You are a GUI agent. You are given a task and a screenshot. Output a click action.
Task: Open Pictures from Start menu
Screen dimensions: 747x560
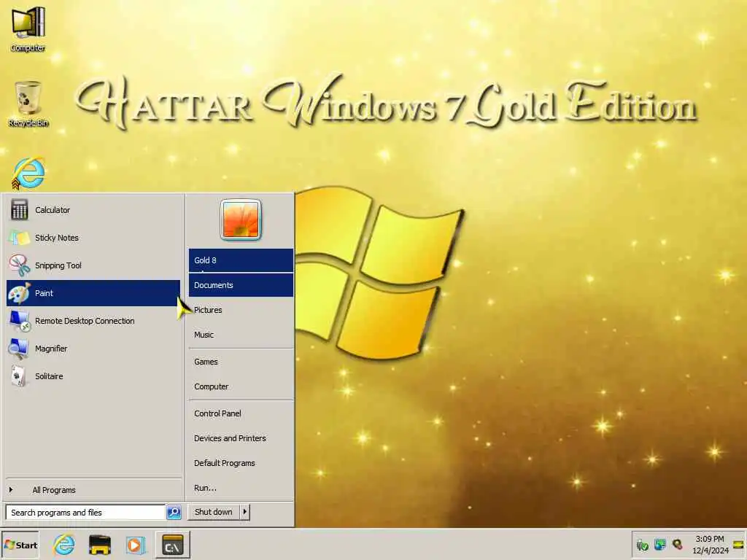pyautogui.click(x=241, y=309)
